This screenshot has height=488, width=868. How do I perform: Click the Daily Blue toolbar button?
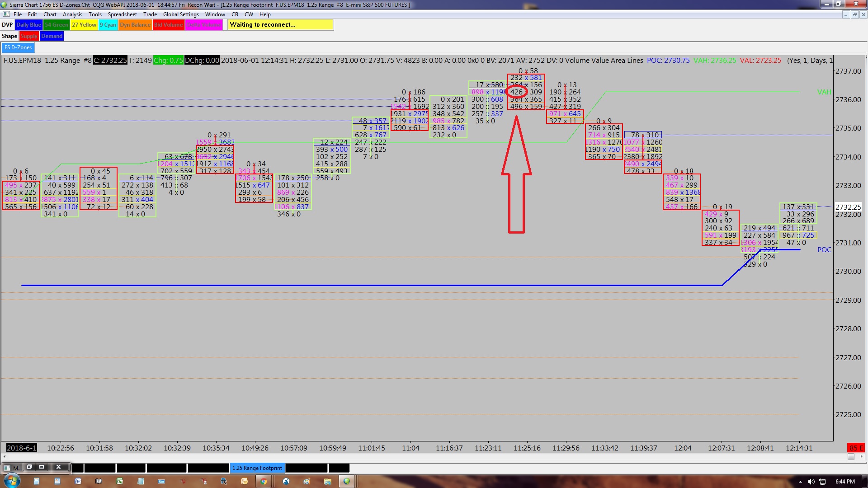pyautogui.click(x=29, y=25)
